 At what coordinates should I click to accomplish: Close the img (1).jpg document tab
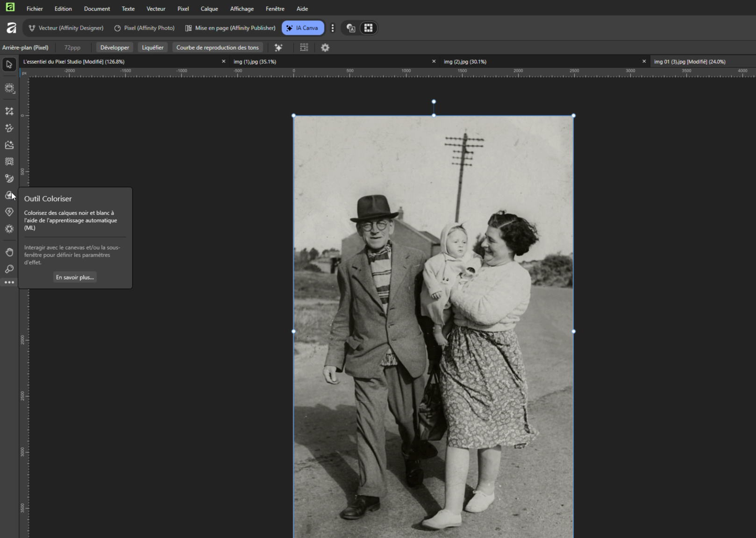coord(434,62)
